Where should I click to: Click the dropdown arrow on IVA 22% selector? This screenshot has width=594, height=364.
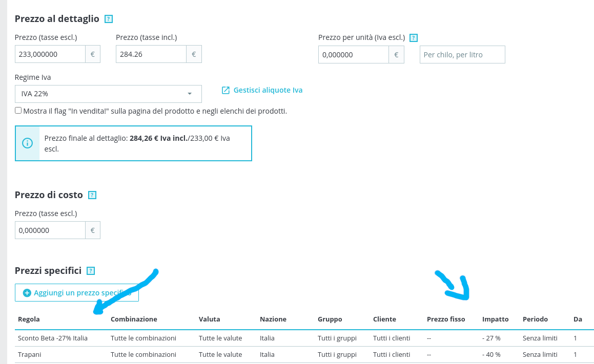190,94
